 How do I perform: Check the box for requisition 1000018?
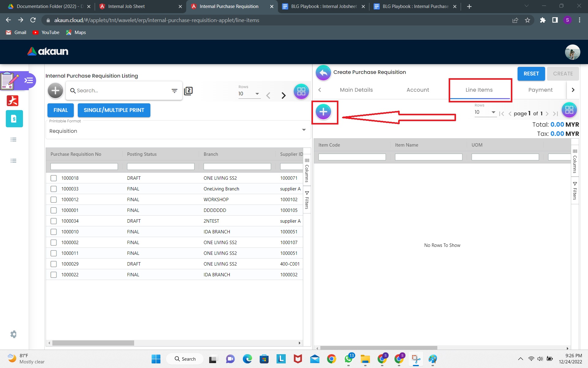(x=54, y=178)
